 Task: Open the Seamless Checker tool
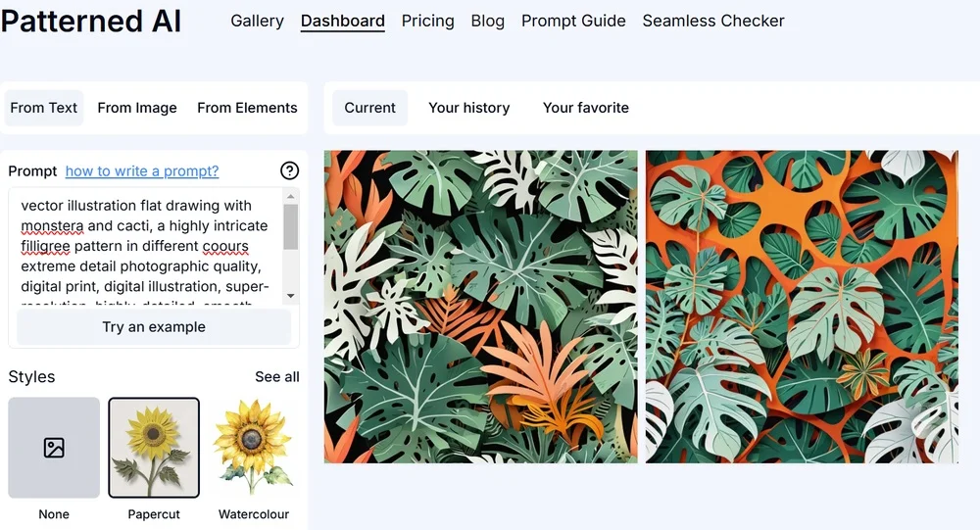click(x=713, y=21)
